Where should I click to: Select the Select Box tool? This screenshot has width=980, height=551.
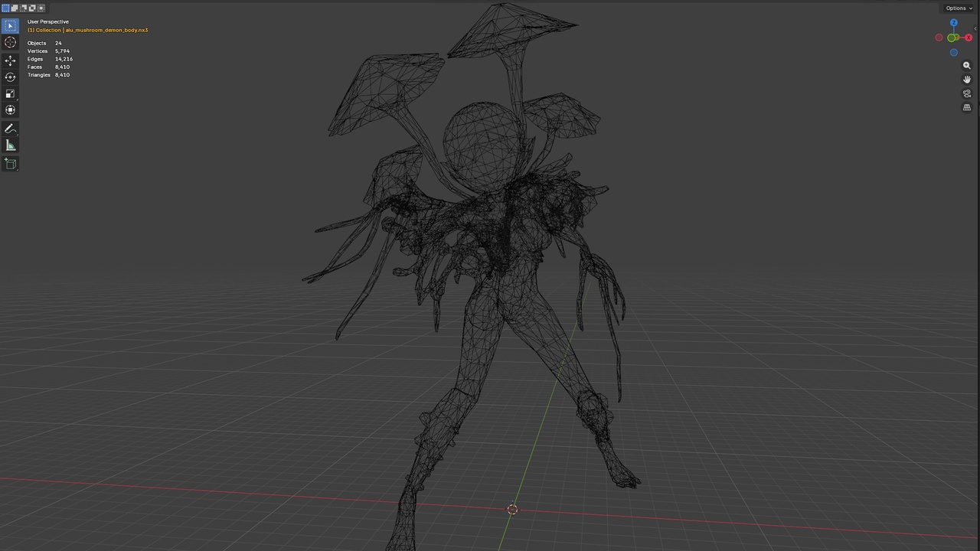click(x=10, y=26)
